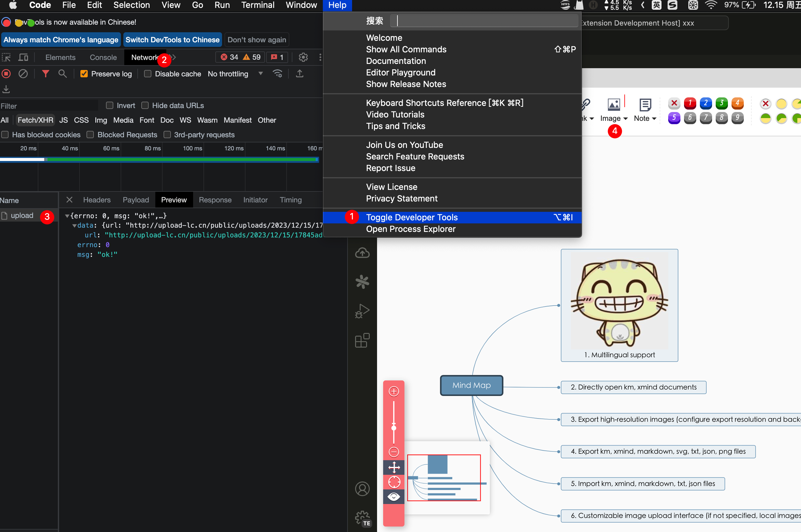Click zoom in plus on mind map
The width and height of the screenshot is (801, 532).
393,391
